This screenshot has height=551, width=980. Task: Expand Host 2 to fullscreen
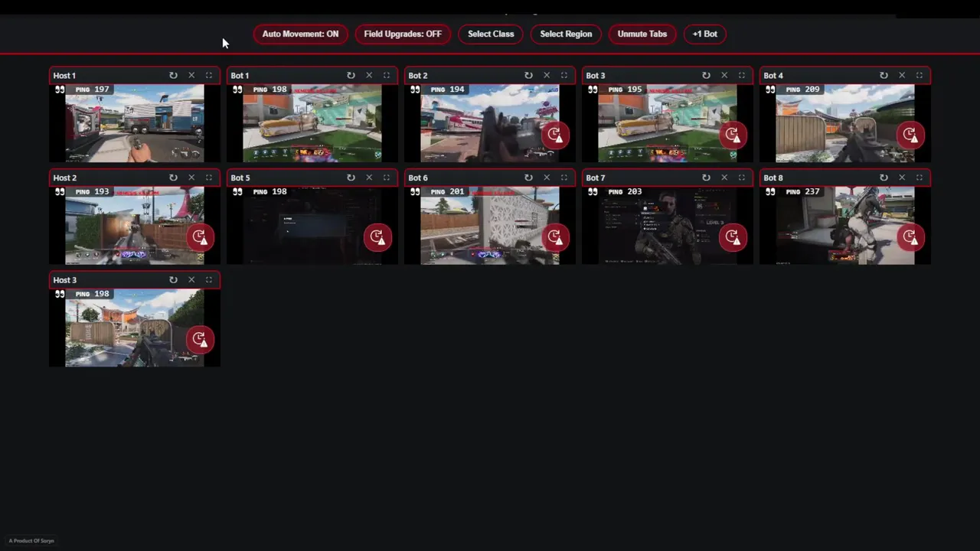click(209, 178)
